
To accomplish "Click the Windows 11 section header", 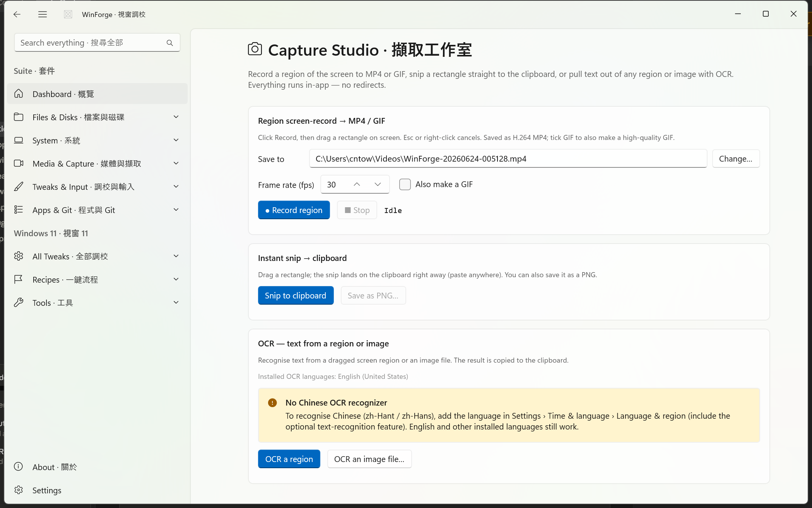I will pos(51,233).
